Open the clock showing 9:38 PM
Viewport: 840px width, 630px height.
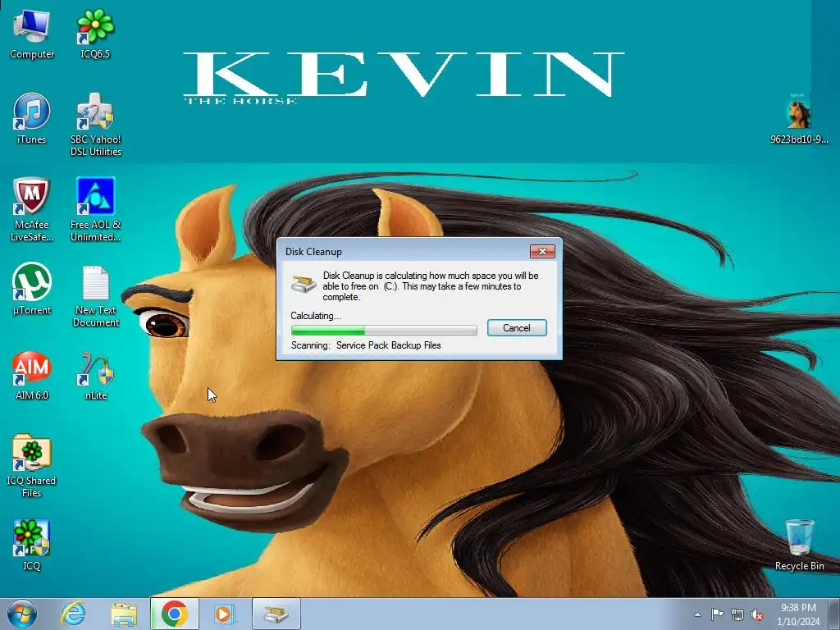point(798,614)
